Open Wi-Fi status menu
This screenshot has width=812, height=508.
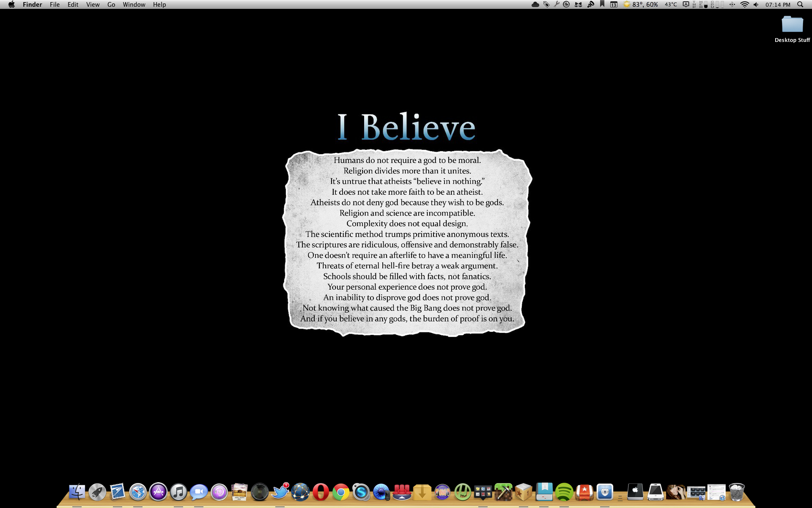[745, 5]
